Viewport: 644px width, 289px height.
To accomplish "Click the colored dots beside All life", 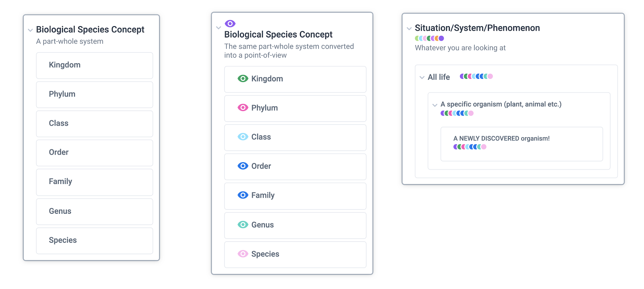I will pos(476,76).
